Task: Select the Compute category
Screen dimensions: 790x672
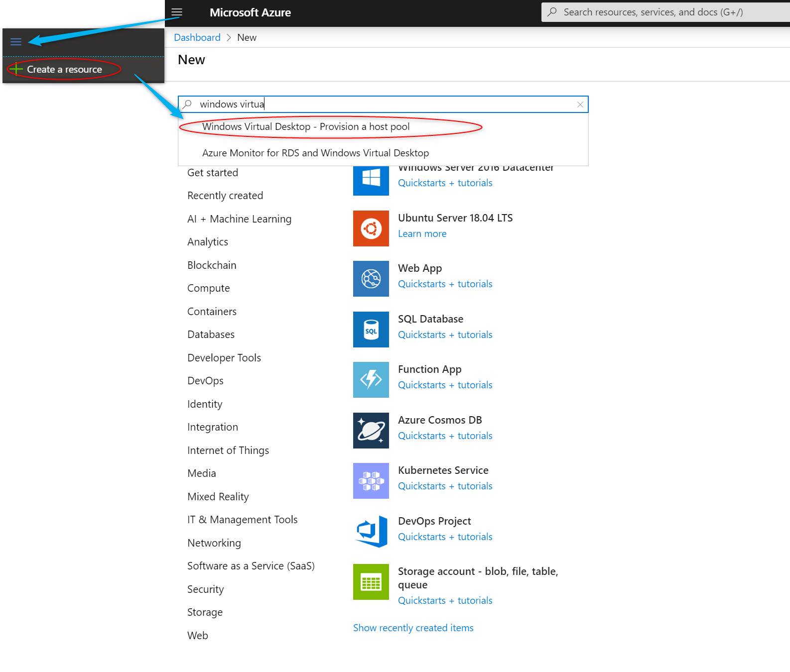Action: [209, 288]
